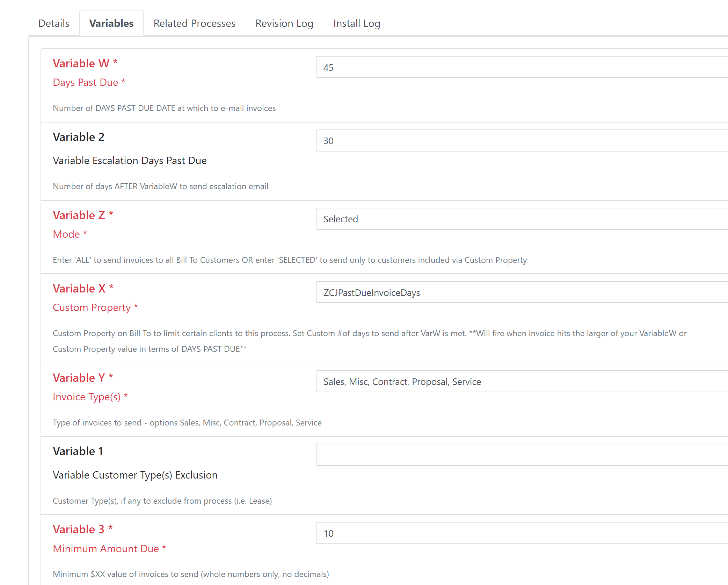This screenshot has width=728, height=585.
Task: Select the Variables tab
Action: point(111,23)
